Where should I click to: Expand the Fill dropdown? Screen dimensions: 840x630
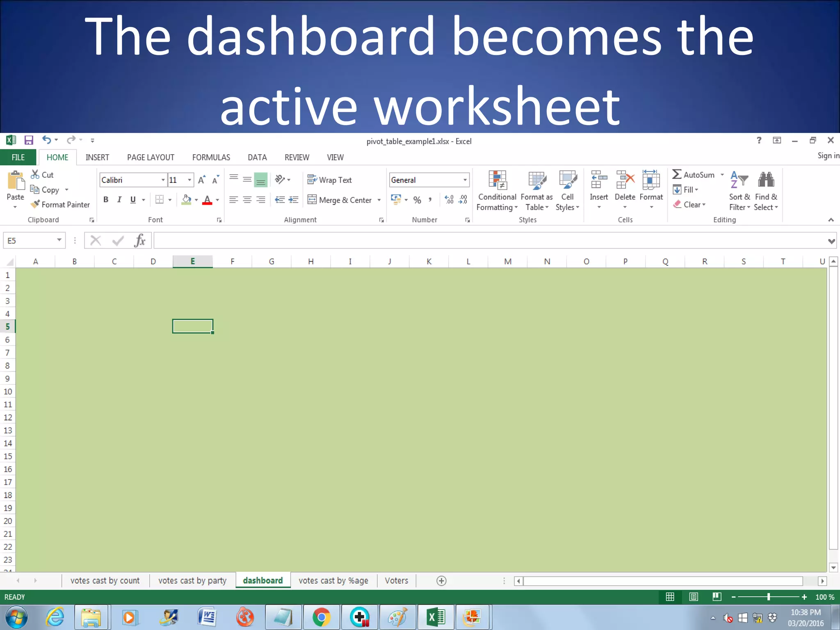pyautogui.click(x=696, y=190)
